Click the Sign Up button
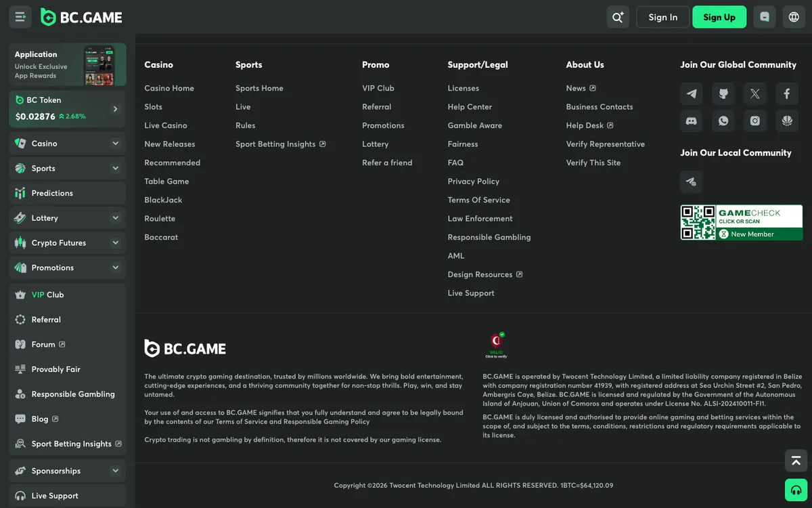Image resolution: width=812 pixels, height=508 pixels. click(719, 17)
